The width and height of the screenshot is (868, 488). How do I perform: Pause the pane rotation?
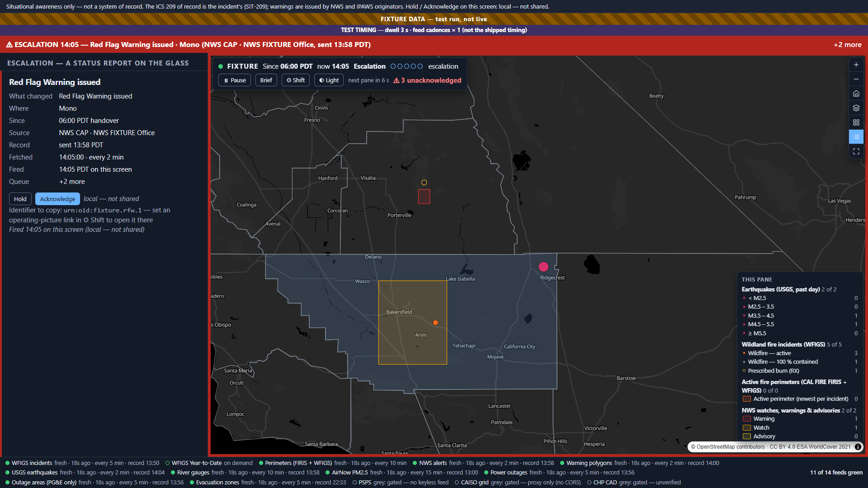(235, 80)
